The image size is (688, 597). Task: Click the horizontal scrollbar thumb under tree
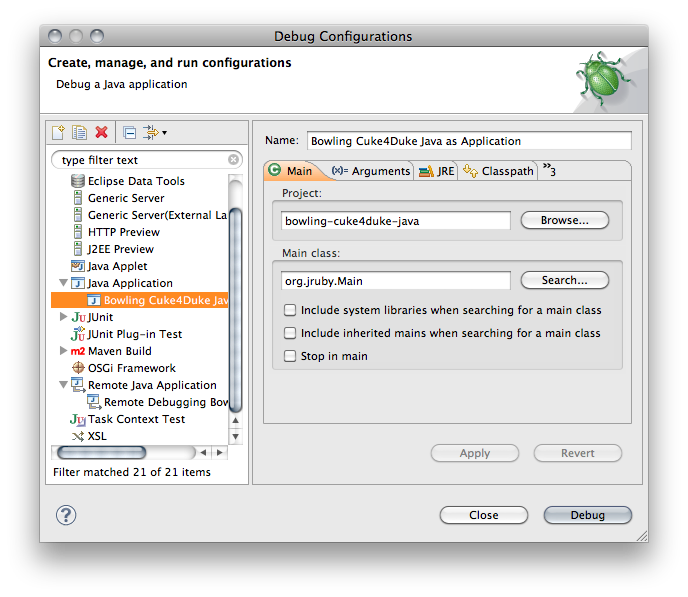[101, 452]
